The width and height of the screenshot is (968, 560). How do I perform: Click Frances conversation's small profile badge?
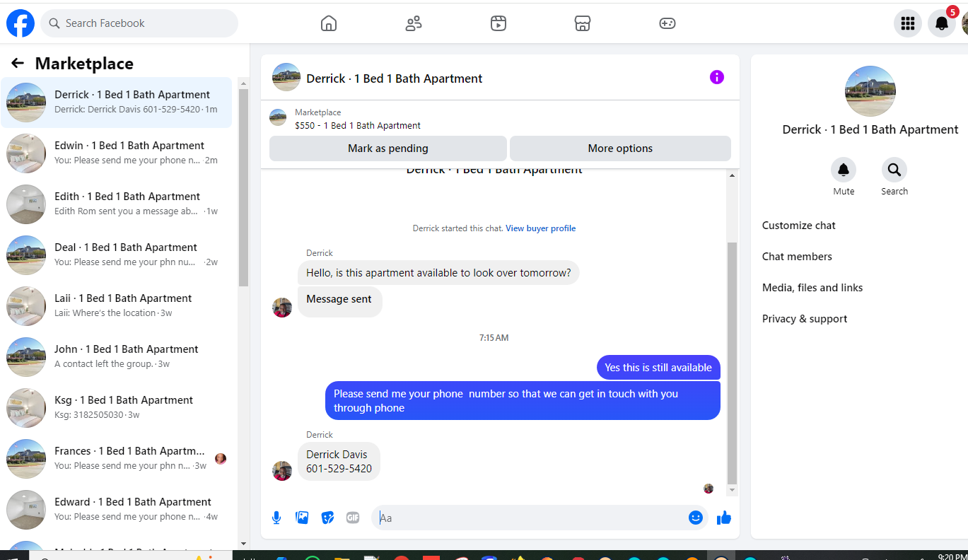click(x=221, y=458)
